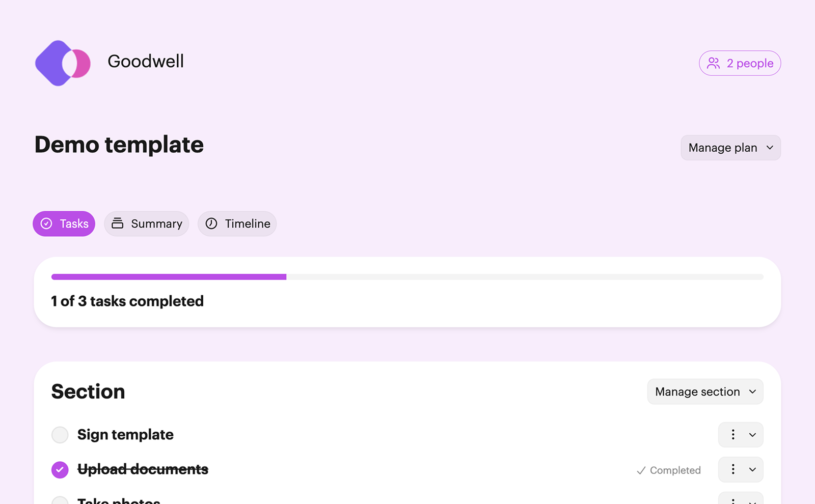
Task: Click the tasks completed progress bar
Action: 407,277
